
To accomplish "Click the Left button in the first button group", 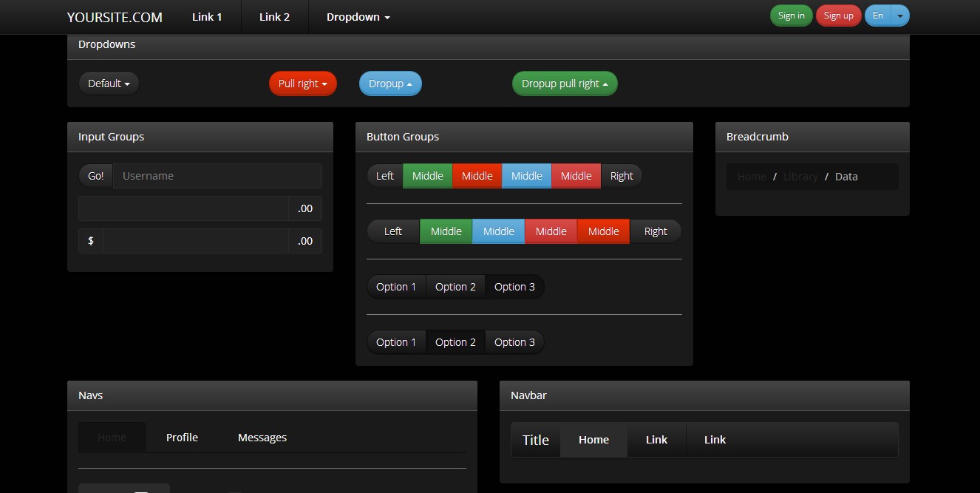I will pyautogui.click(x=384, y=175).
